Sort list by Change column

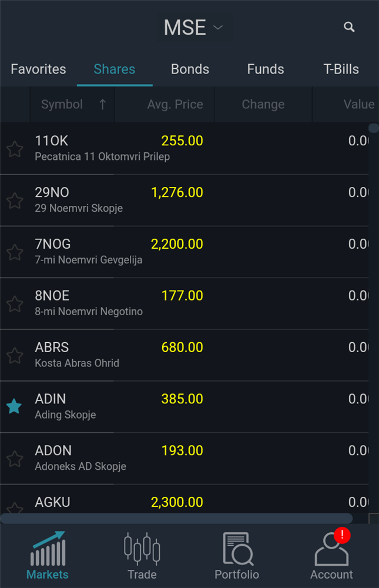click(x=263, y=105)
